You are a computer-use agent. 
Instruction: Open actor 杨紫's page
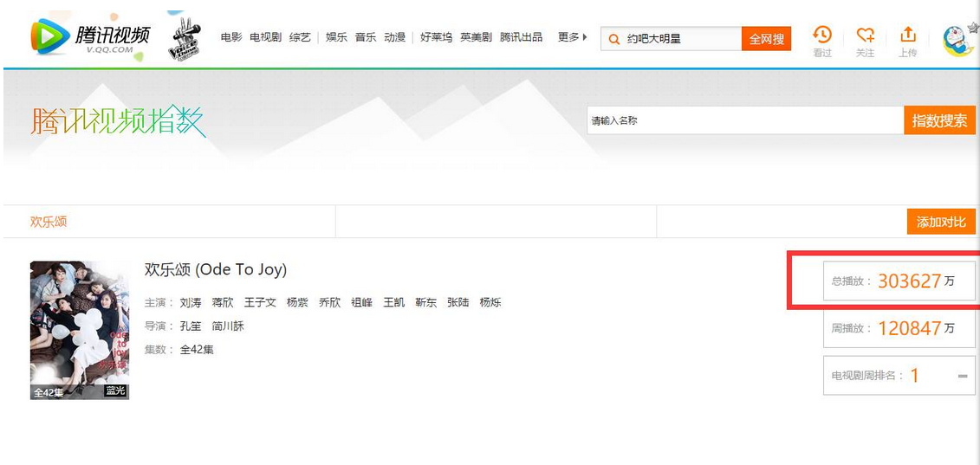(297, 303)
